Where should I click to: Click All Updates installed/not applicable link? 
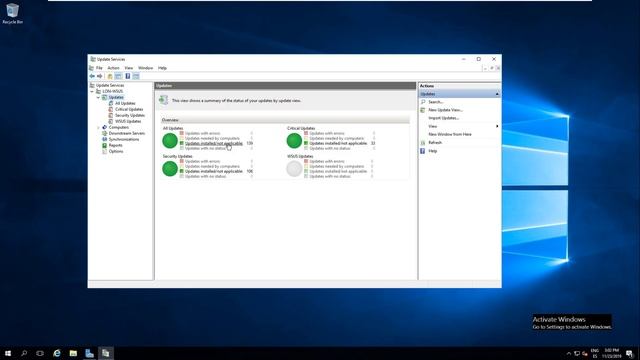213,144
